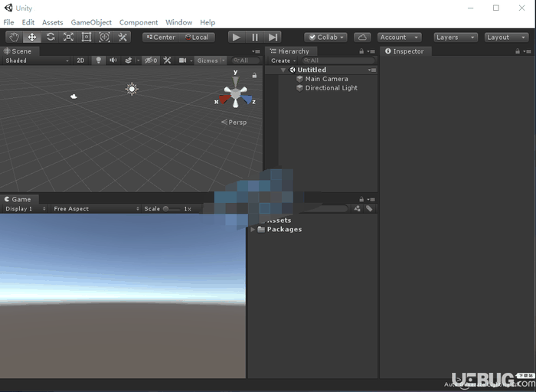Select the Rect transform tool
Image resolution: width=536 pixels, height=392 pixels.
[86, 38]
